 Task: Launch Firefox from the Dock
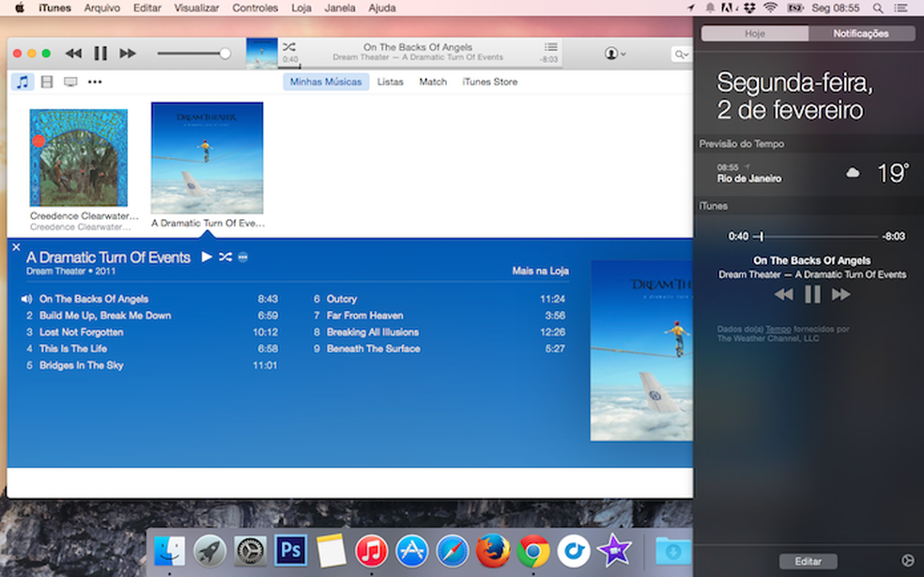click(x=493, y=552)
